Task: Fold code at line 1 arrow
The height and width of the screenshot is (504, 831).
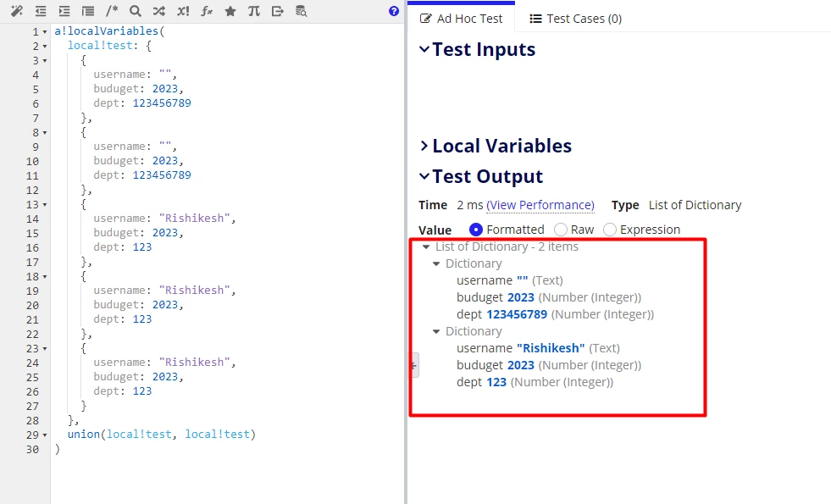Action: [x=45, y=32]
